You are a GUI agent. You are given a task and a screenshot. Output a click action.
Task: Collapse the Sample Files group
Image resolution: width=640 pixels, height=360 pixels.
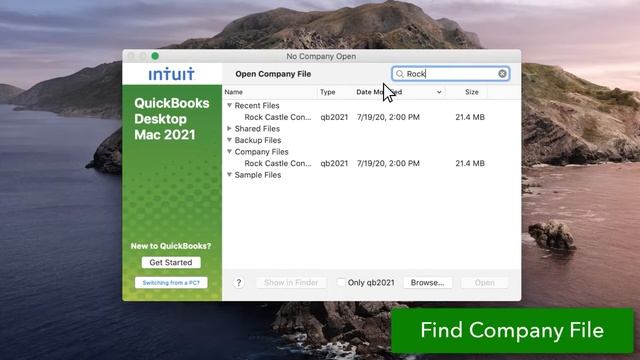pyautogui.click(x=229, y=175)
